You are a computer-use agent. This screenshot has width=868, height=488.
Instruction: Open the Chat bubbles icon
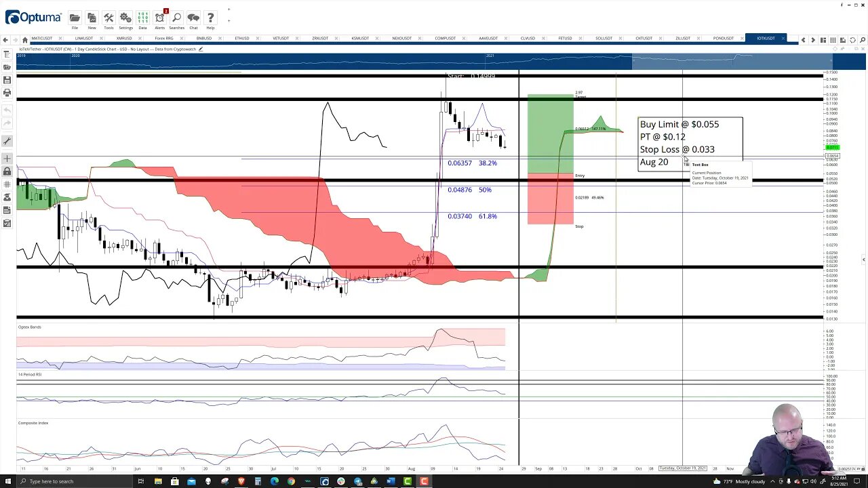point(193,18)
